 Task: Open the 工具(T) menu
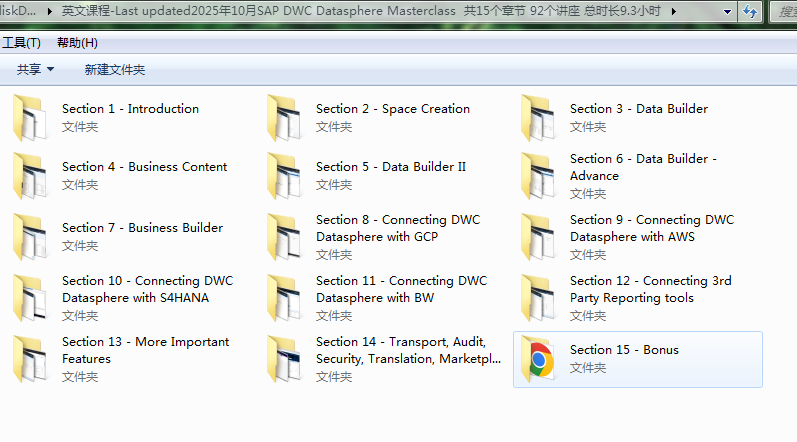coord(21,43)
